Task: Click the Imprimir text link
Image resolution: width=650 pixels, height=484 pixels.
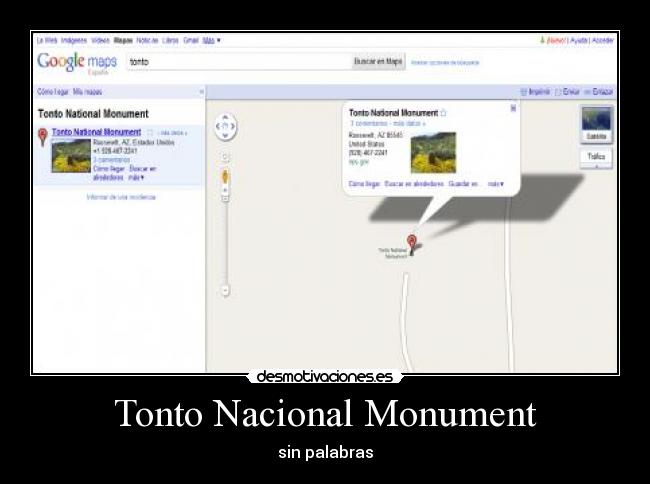Action: pyautogui.click(x=539, y=92)
